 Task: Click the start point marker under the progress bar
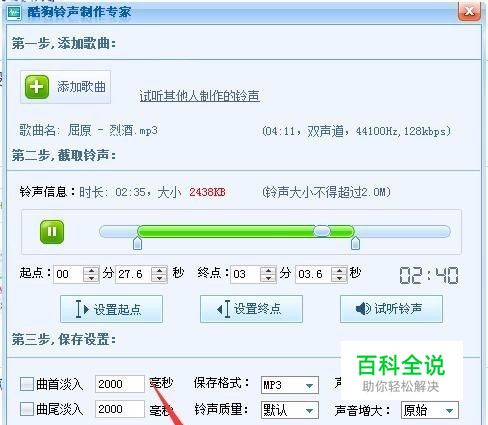(137, 243)
